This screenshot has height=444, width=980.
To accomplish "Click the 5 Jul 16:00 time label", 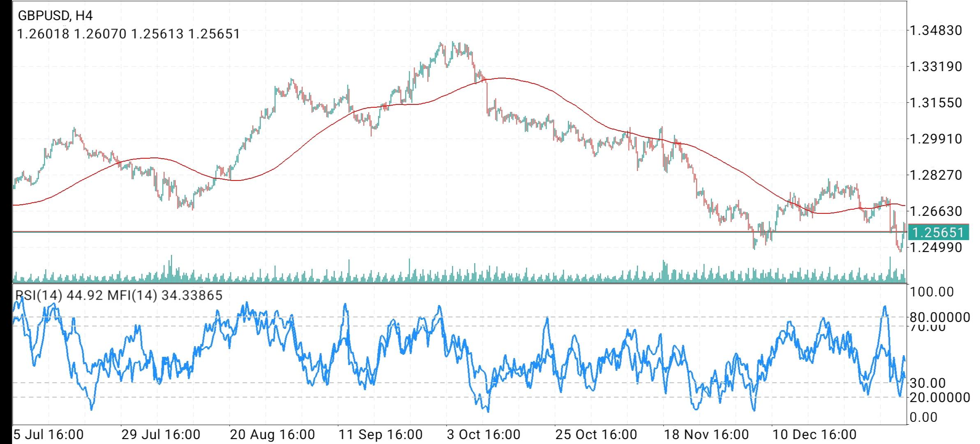I will tap(48, 434).
